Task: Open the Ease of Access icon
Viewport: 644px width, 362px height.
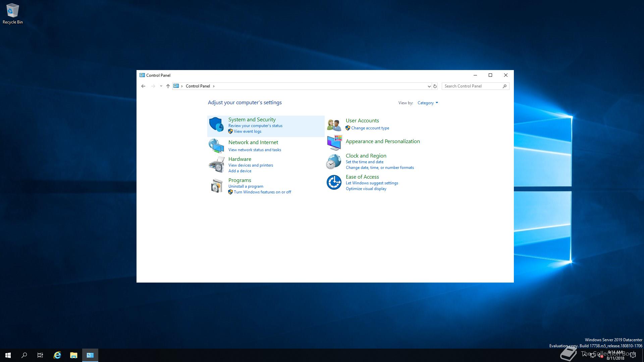Action: coord(334,182)
